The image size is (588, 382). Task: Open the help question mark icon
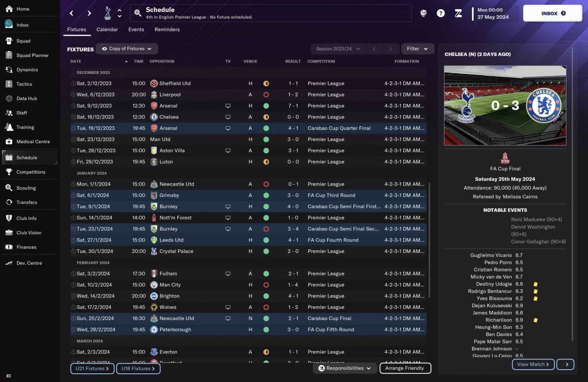[441, 13]
